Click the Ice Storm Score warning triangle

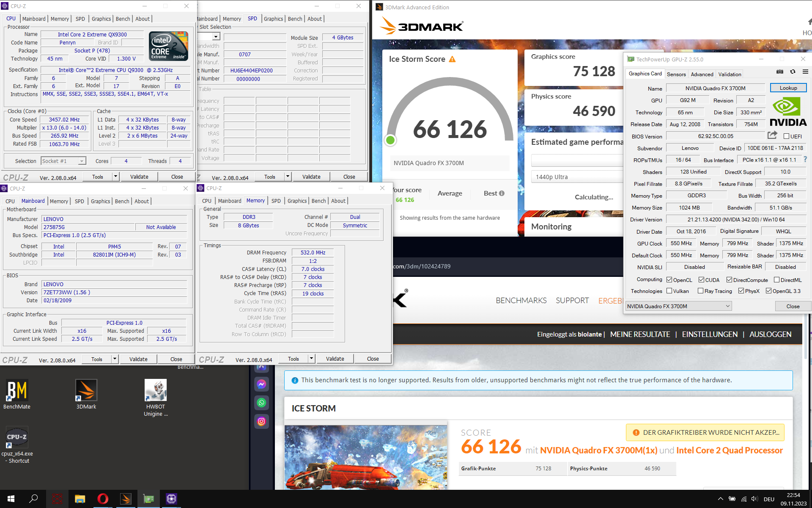coord(452,59)
